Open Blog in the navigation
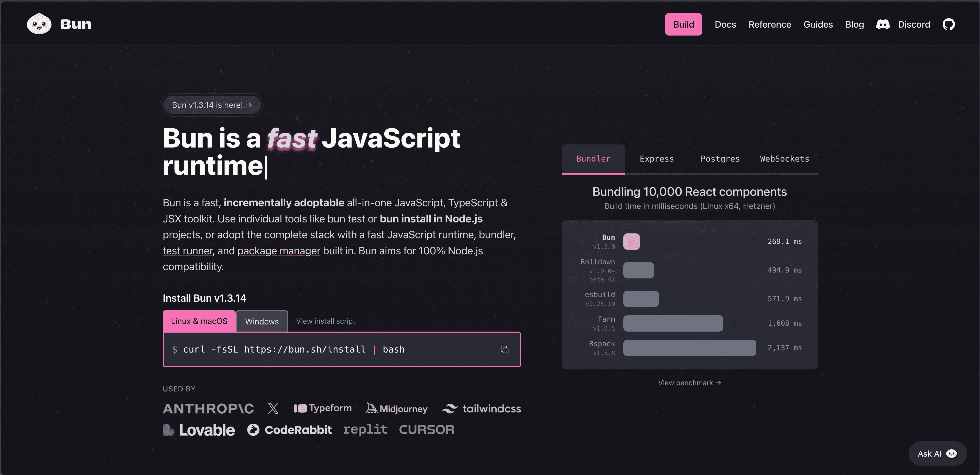The width and height of the screenshot is (980, 475). (854, 24)
